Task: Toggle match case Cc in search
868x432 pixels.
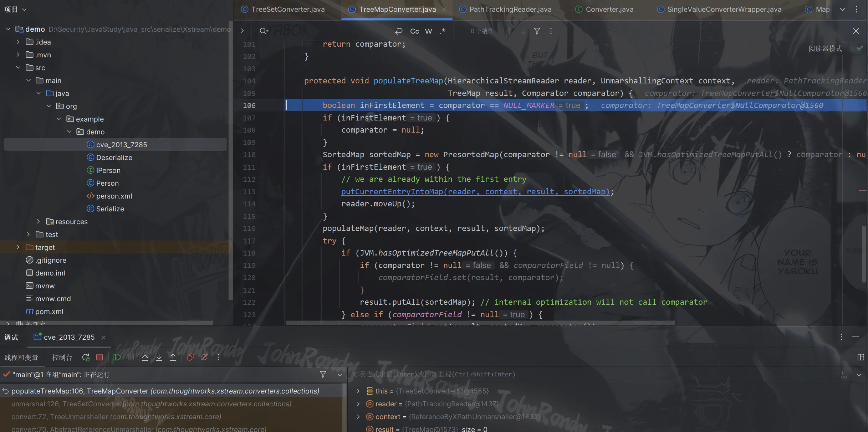Action: pos(414,31)
